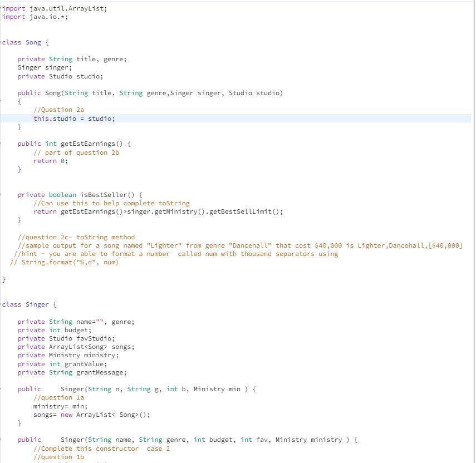This screenshot has width=476, height=463.
Task: Click the private Ministry ministry field
Action: click(x=67, y=355)
